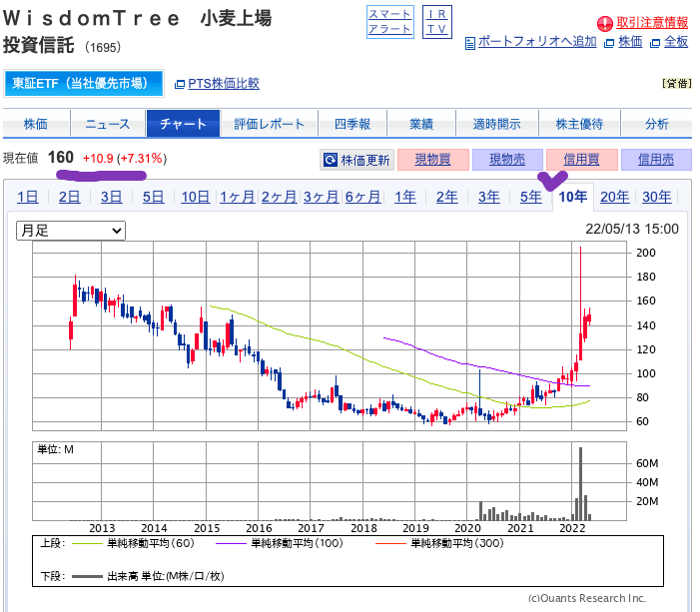Open the 評価レポート tab
Screen dimensions: 700x612
pos(270,124)
